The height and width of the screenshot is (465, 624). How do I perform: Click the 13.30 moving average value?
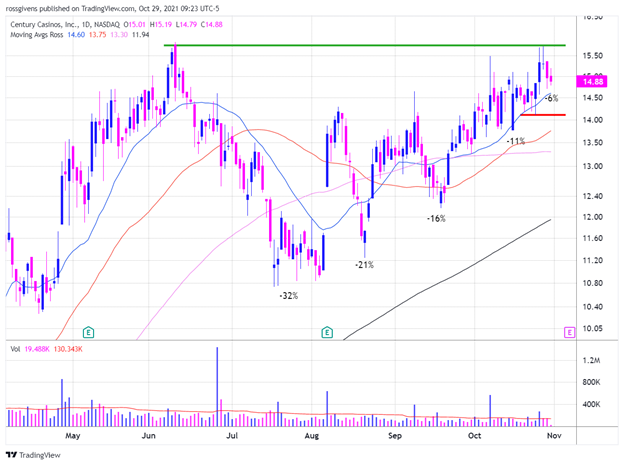point(119,35)
